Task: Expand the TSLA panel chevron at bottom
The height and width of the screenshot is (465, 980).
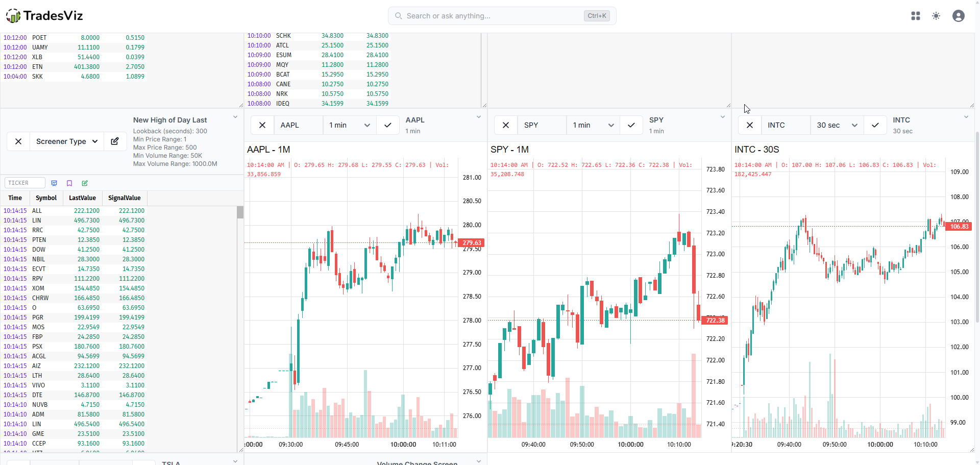Action: click(235, 461)
